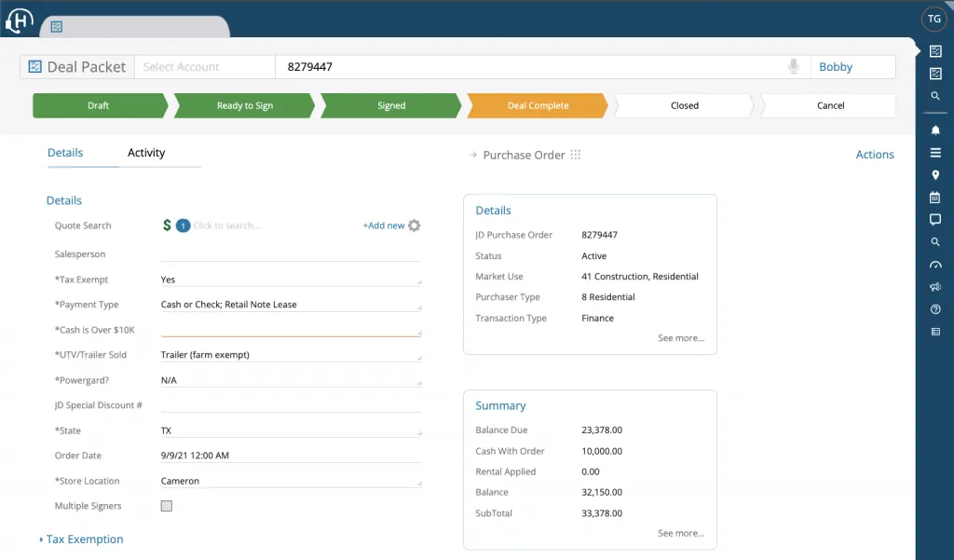Click the Market Use value 41 Construction, Residential

(639, 277)
